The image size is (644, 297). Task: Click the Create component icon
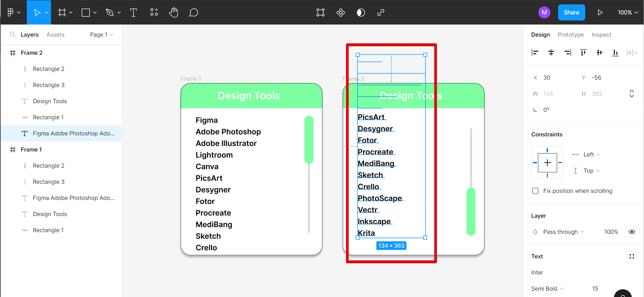coord(341,13)
